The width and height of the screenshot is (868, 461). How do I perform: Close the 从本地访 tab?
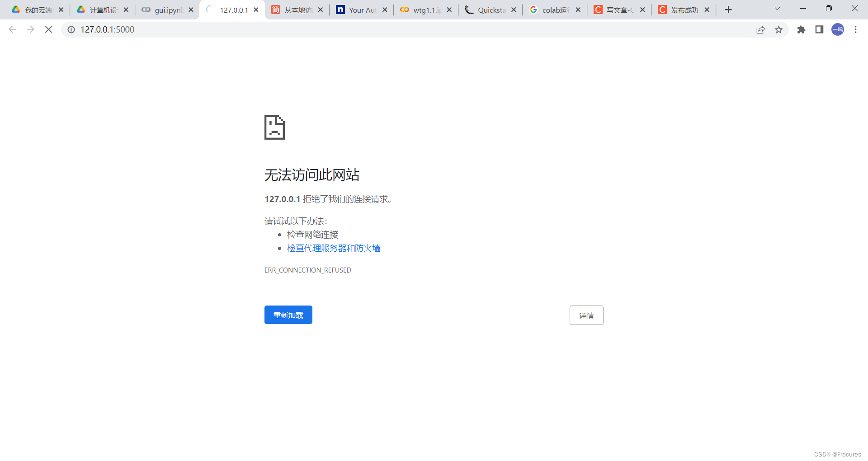[321, 9]
